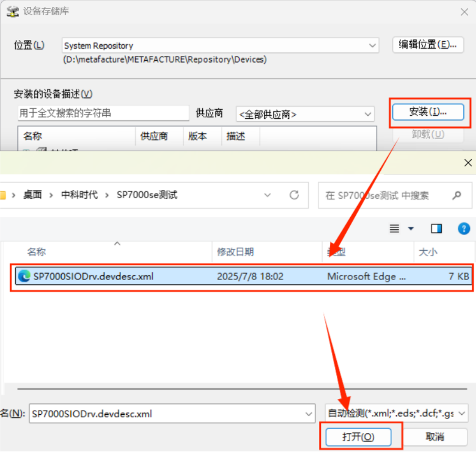476x456 pixels.
Task: Expand the System Repository location dropdown
Action: pyautogui.click(x=372, y=45)
